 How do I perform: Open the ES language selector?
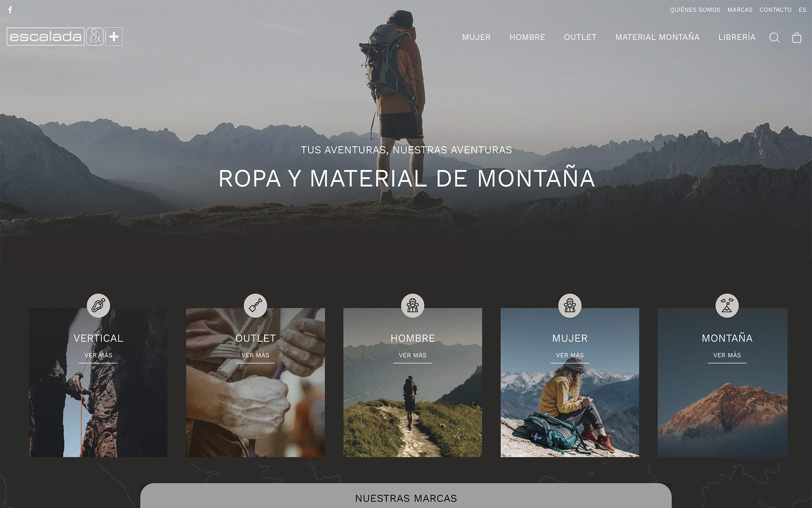click(802, 10)
